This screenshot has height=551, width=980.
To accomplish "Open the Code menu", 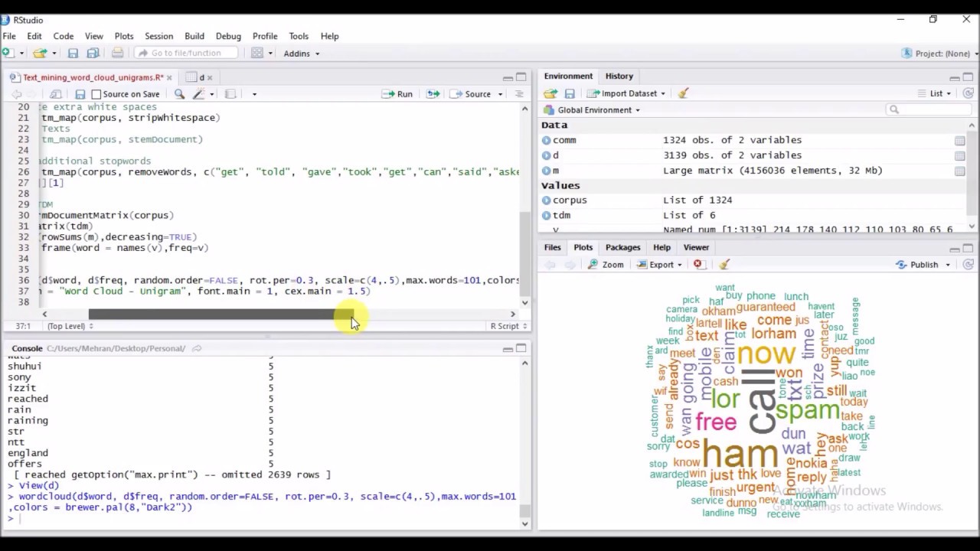I will (x=64, y=36).
